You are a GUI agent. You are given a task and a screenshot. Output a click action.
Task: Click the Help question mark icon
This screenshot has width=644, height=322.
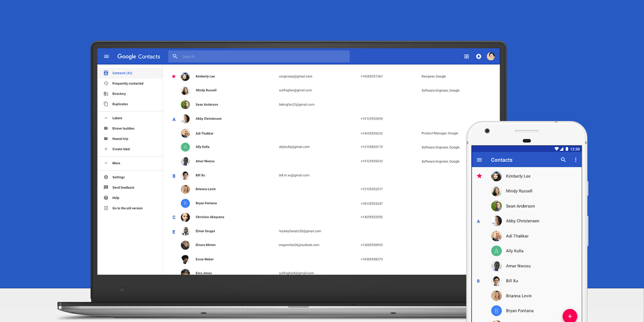coord(106,198)
